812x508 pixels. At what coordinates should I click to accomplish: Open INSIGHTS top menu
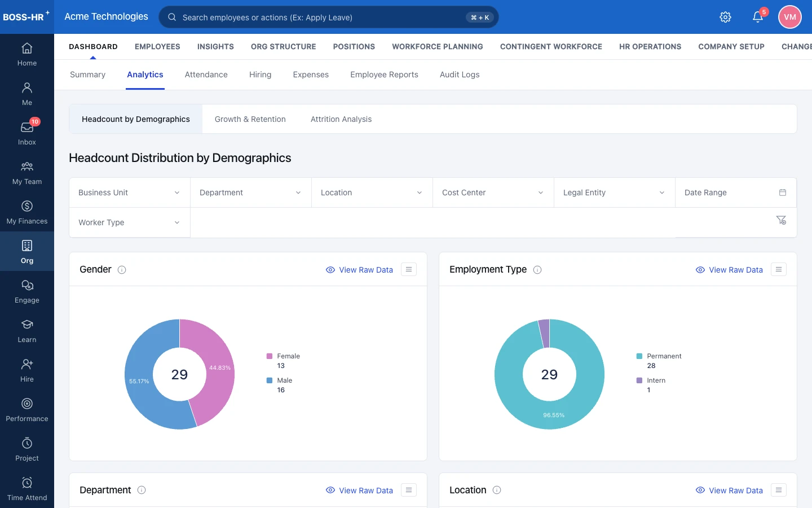coord(215,47)
